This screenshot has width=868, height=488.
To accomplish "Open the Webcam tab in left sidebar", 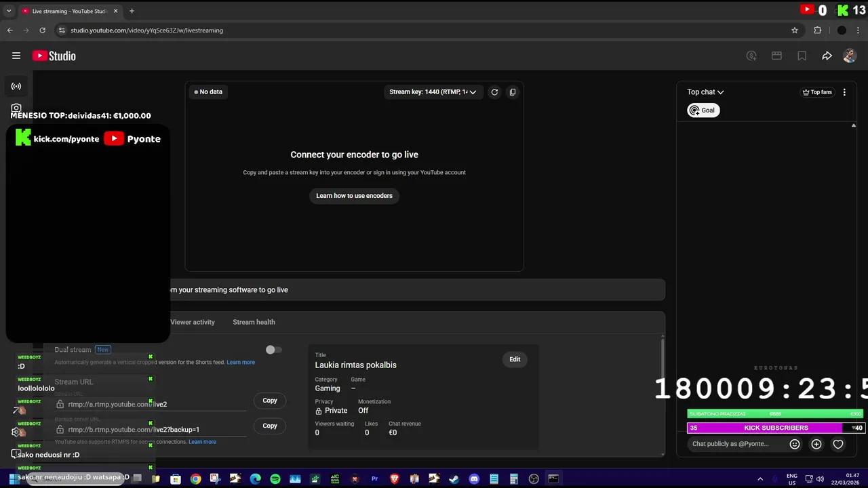I will 16,108.
